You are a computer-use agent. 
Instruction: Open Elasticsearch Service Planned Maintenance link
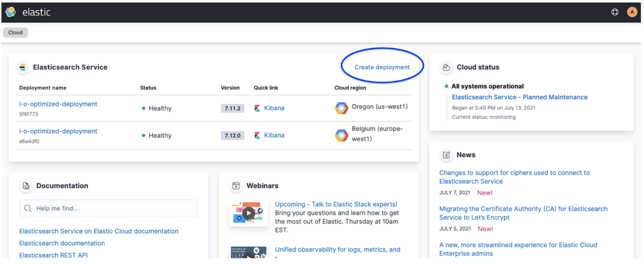pyautogui.click(x=519, y=97)
